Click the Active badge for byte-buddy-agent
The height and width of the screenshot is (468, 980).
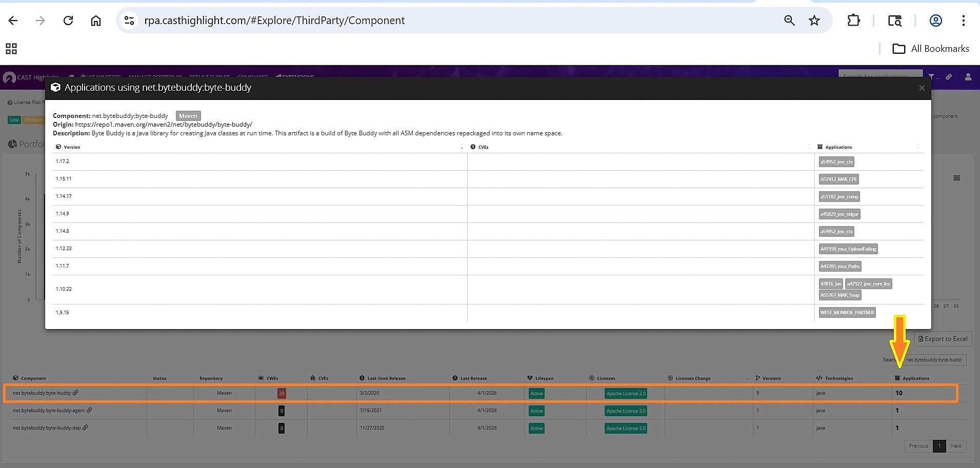[536, 411]
